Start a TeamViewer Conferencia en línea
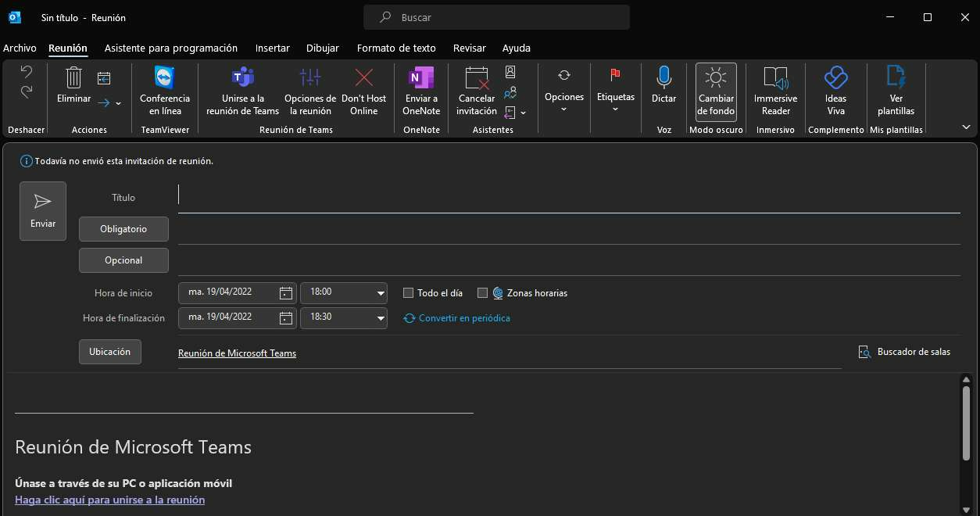980x516 pixels. (x=165, y=92)
